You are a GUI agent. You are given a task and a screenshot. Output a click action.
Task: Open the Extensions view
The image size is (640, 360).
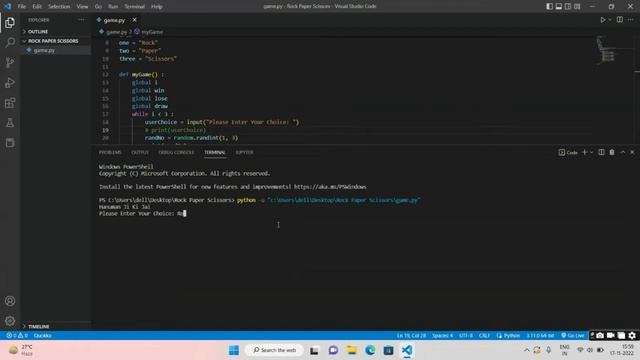pyautogui.click(x=10, y=102)
